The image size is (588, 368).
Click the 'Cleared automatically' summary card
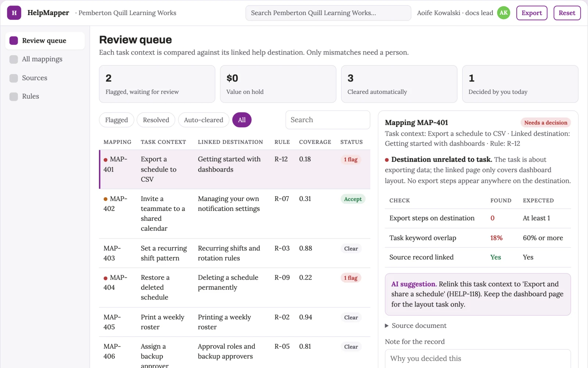point(399,84)
